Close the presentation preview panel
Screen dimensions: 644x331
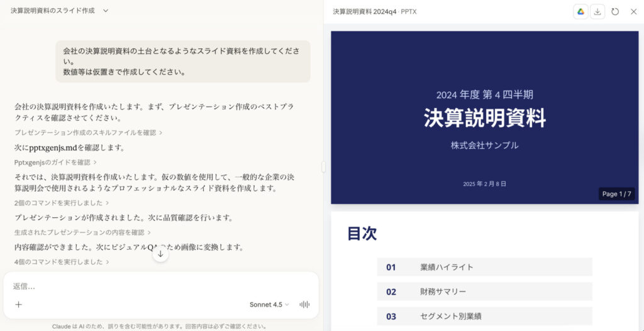click(633, 11)
